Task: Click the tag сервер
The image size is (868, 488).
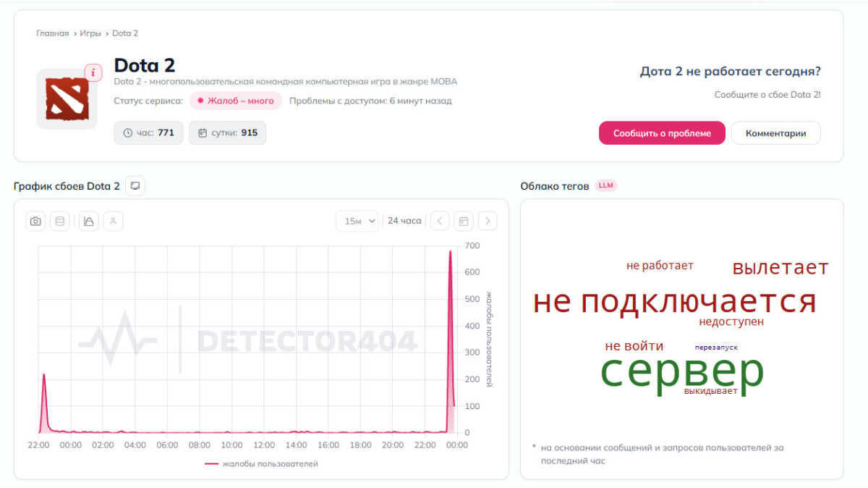Action: coord(682,372)
